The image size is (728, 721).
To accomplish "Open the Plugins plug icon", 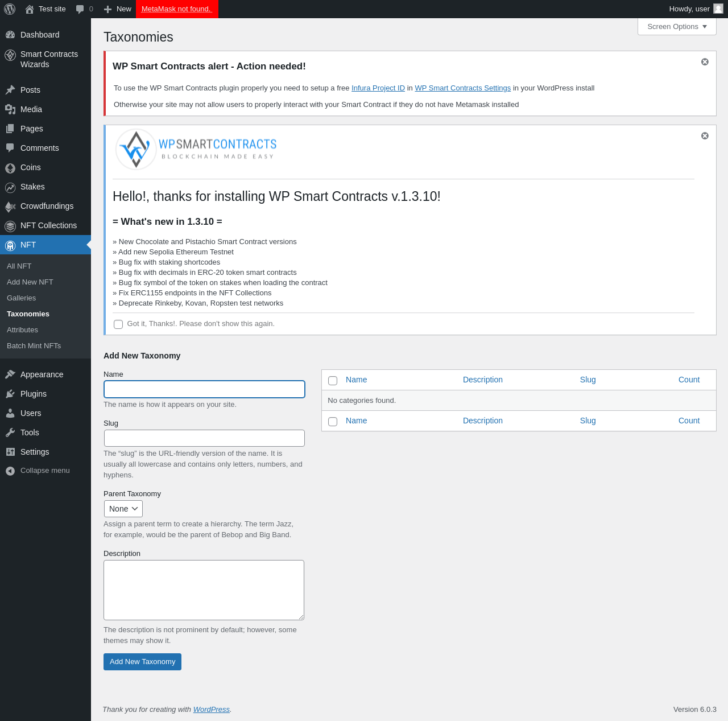I will click(x=10, y=394).
